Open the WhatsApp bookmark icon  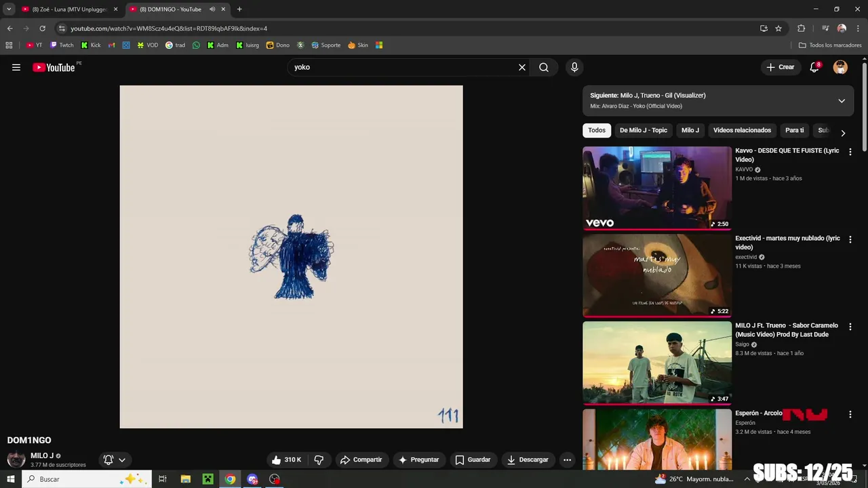point(196,45)
